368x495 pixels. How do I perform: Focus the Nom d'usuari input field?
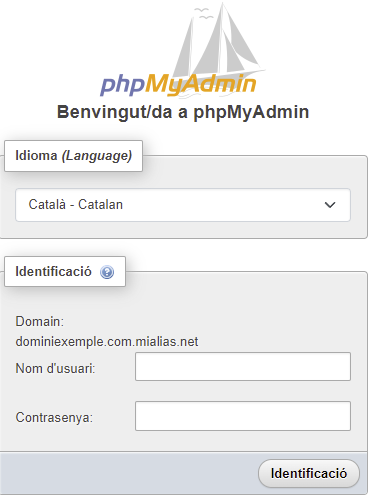pyautogui.click(x=243, y=367)
